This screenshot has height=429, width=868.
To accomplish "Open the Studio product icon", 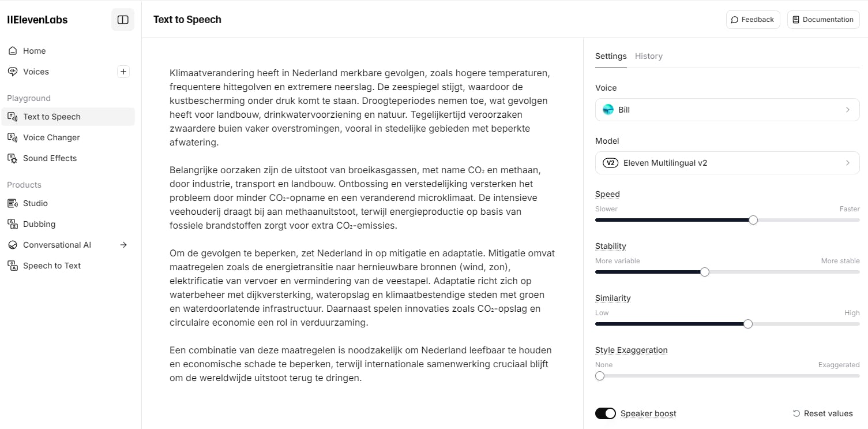I will point(13,203).
